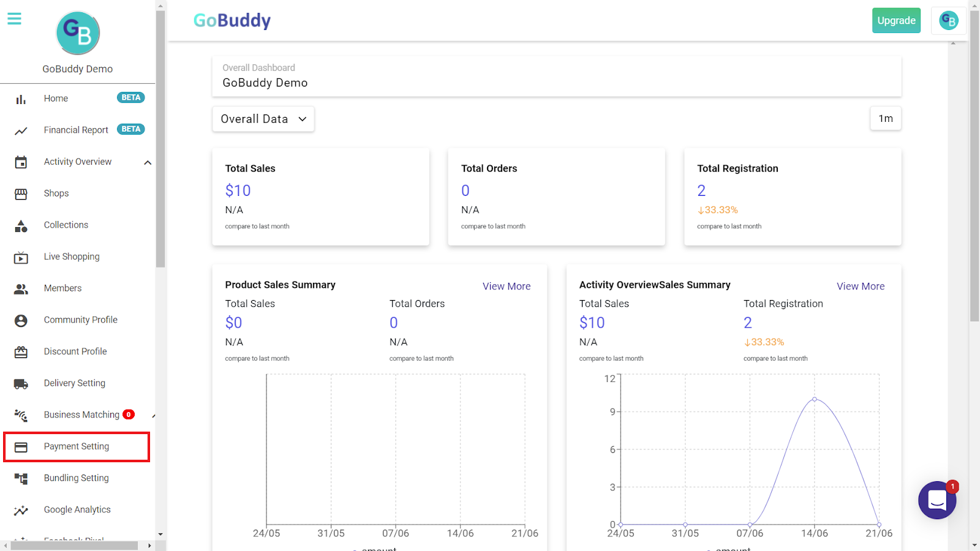Click the sidebar scroll right arrow
The image size is (980, 551).
[x=149, y=545]
